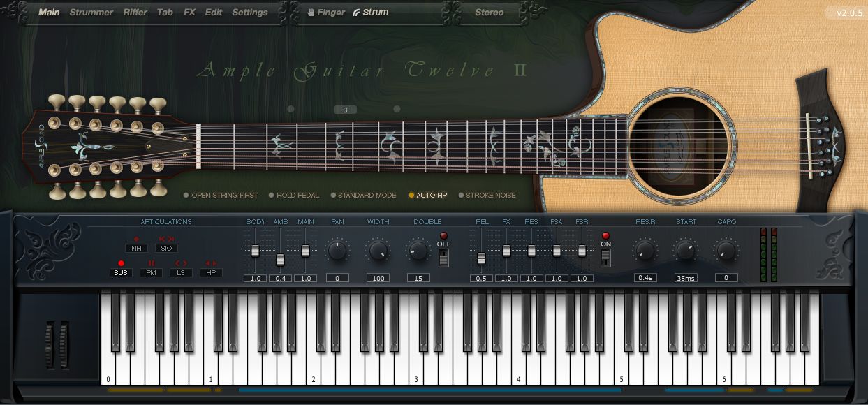This screenshot has width=868, height=405.
Task: Click the BODY value field 1.0
Action: click(x=256, y=278)
